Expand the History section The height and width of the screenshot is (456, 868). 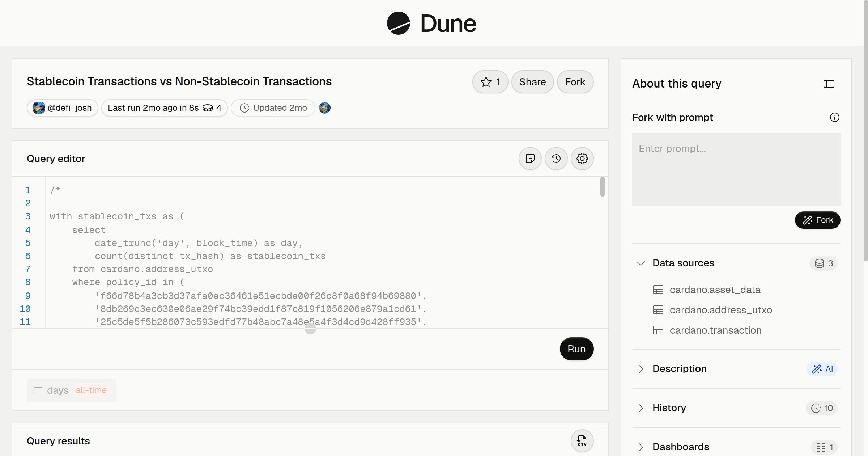(x=641, y=408)
